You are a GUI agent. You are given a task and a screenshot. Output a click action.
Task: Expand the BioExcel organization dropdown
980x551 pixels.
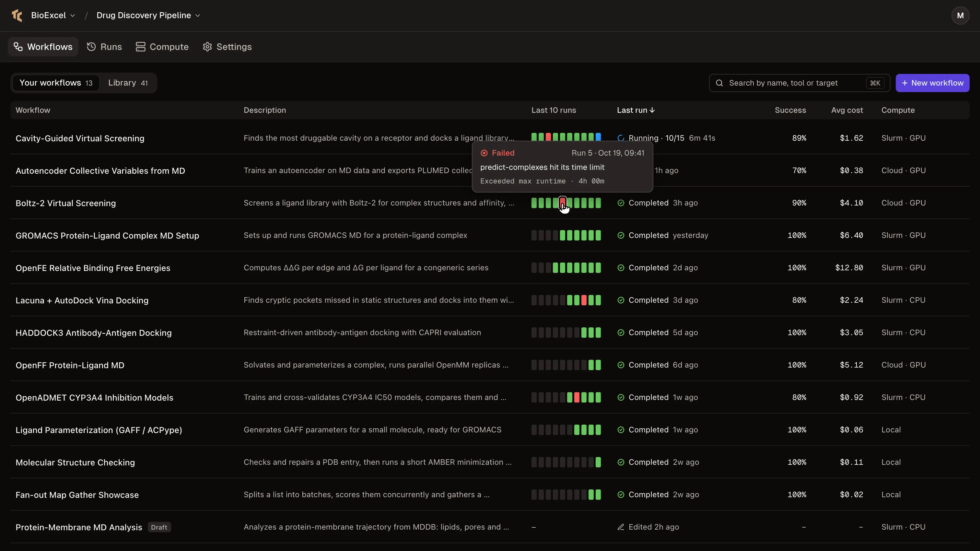click(53, 15)
